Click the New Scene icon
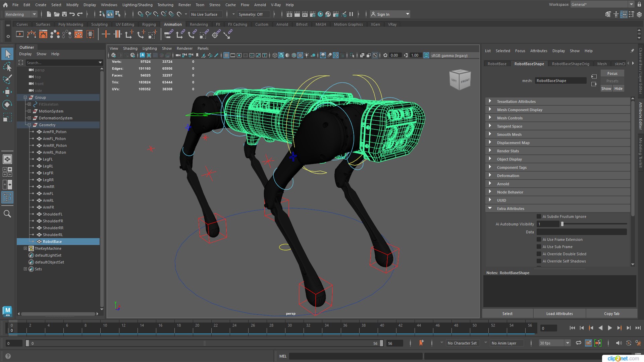The height and width of the screenshot is (362, 644). (49, 14)
